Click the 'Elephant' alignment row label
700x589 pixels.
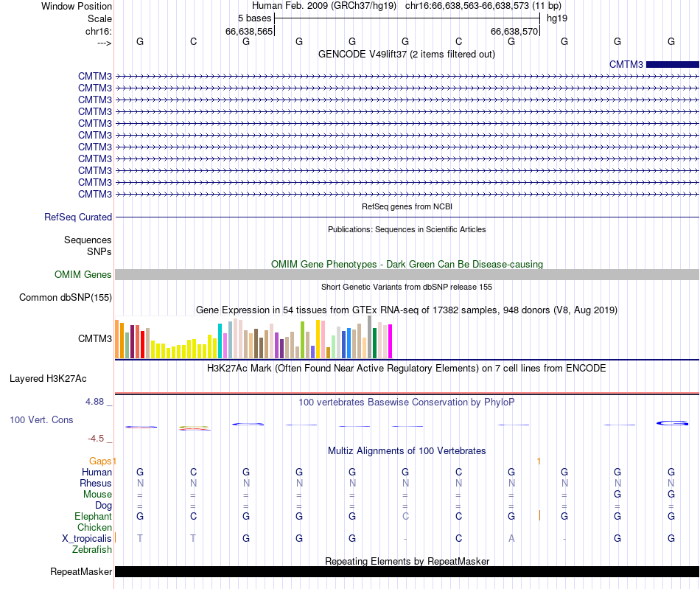coord(93,516)
